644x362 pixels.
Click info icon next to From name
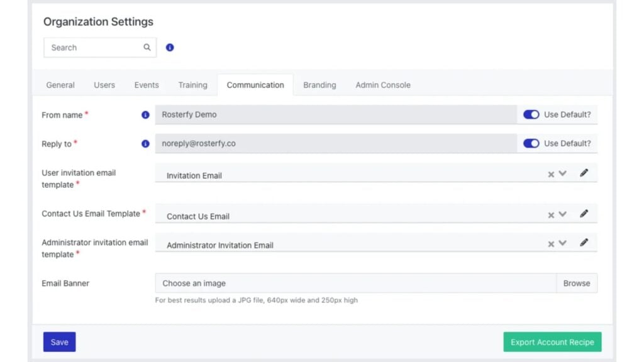pyautogui.click(x=145, y=115)
